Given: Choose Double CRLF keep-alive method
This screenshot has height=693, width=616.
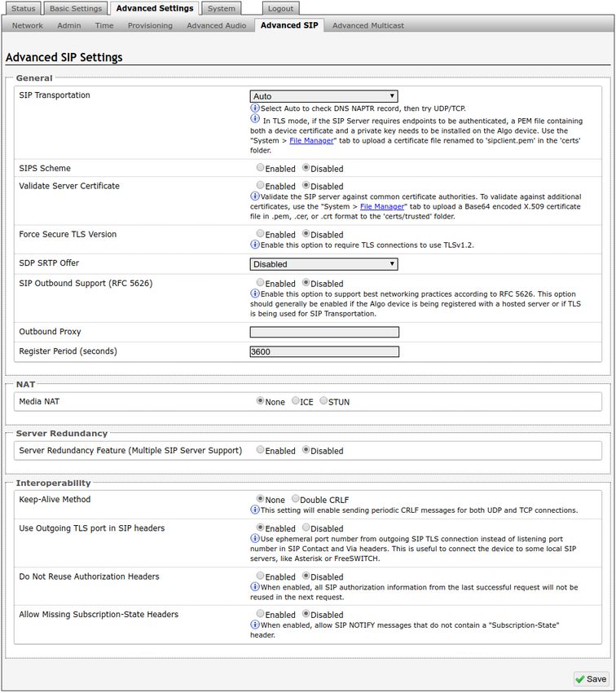Looking at the screenshot, I should (296, 498).
